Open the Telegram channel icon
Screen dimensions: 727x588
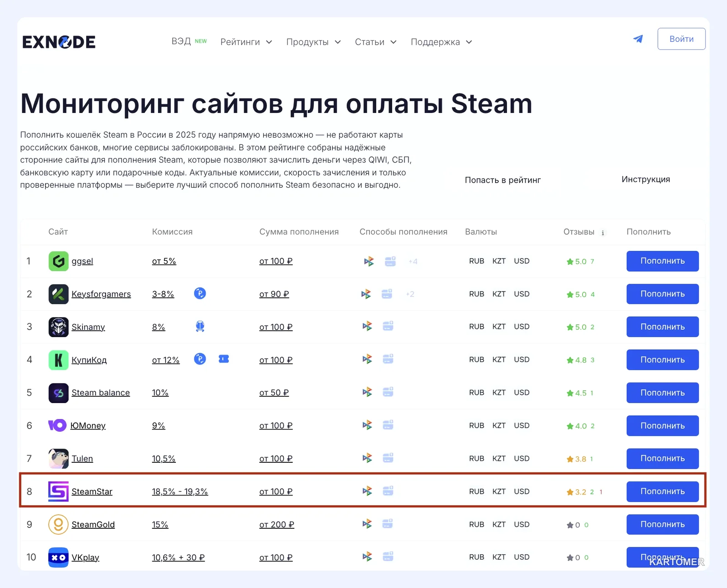click(638, 39)
